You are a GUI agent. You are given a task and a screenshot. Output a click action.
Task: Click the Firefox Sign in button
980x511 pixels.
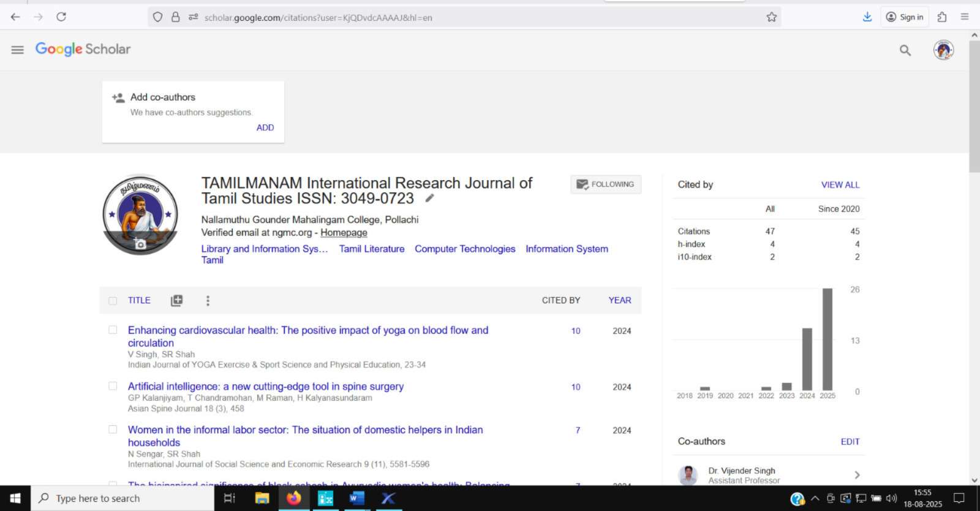point(905,17)
